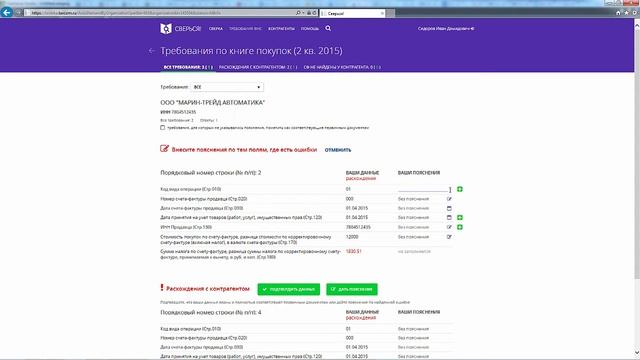Tick the checkbox about requirements without explanations
The height and width of the screenshot is (360, 640).
162,128
